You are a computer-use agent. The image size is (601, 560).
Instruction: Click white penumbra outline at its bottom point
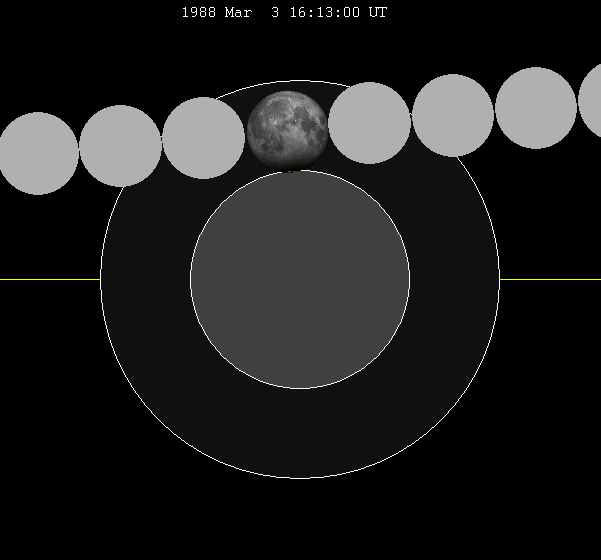click(x=300, y=478)
